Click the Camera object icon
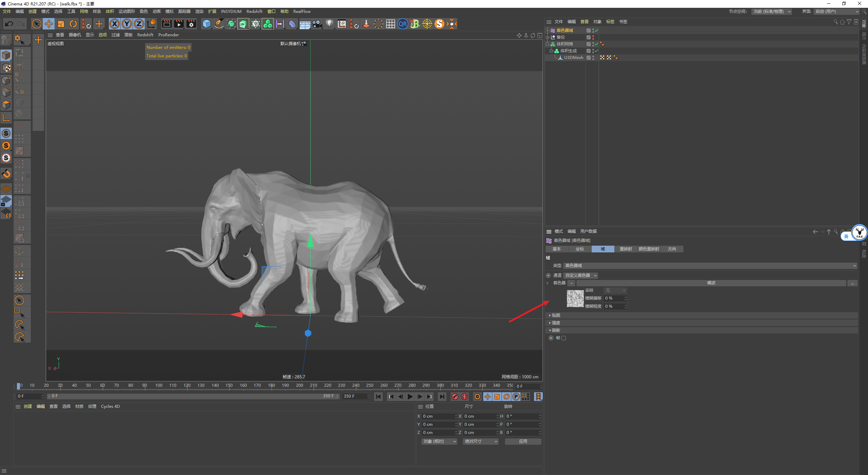868x475 pixels. [317, 24]
